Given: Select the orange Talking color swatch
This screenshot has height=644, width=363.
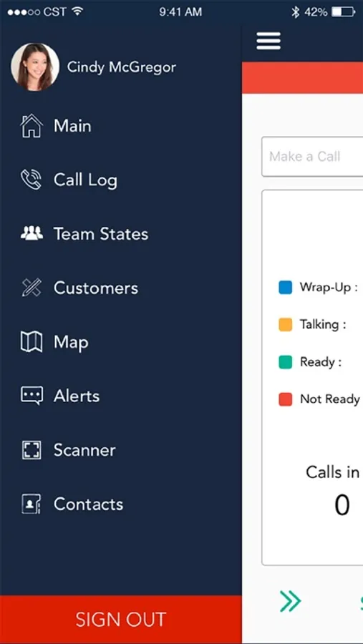Looking at the screenshot, I should pos(285,324).
